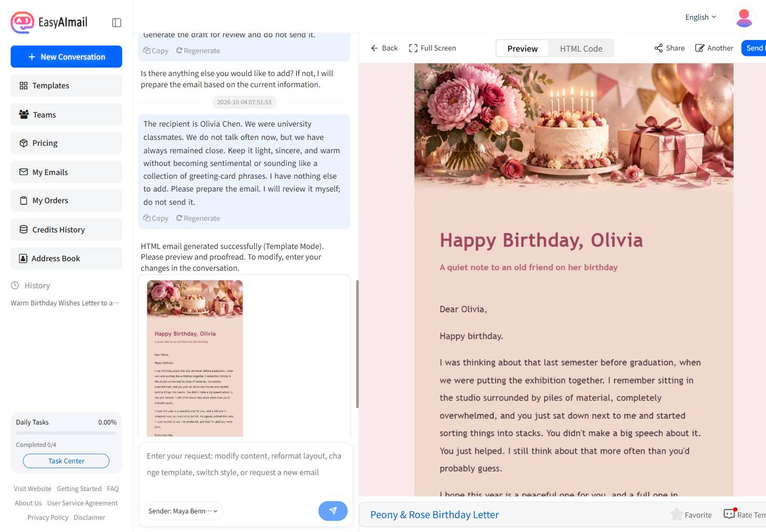Open the Pricing page
766x532 pixels.
66,143
